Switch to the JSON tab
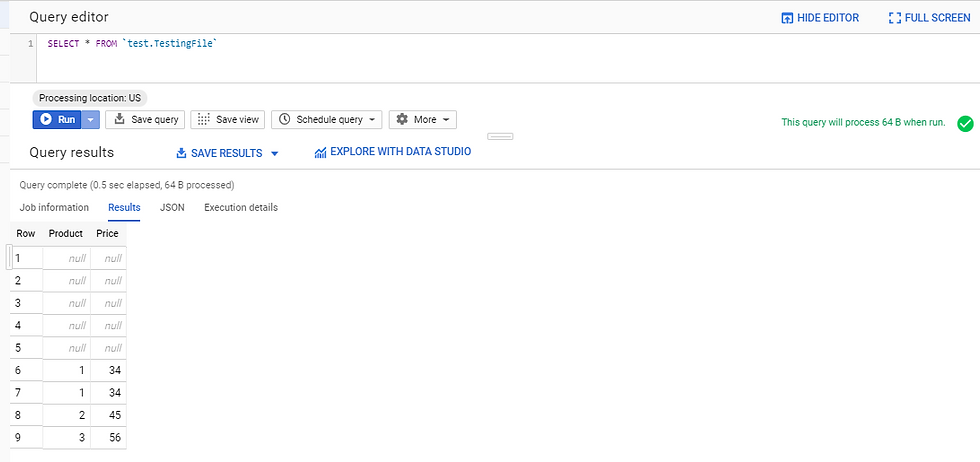980x462 pixels. coord(172,208)
